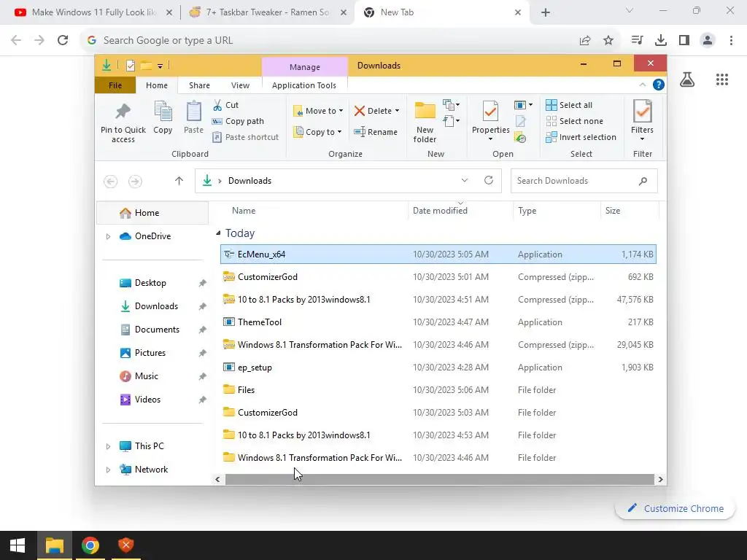
Task: Open Chrome media controls icon
Action: tap(637, 41)
